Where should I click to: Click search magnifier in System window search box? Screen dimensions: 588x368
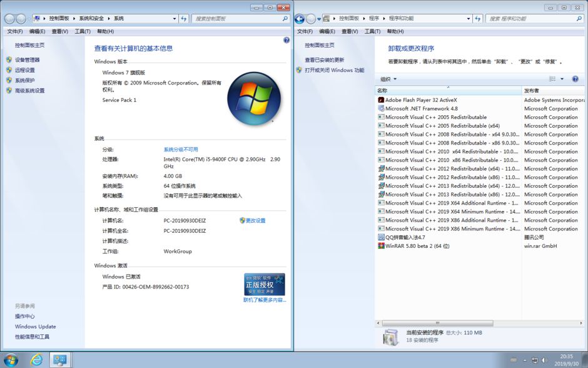285,18
